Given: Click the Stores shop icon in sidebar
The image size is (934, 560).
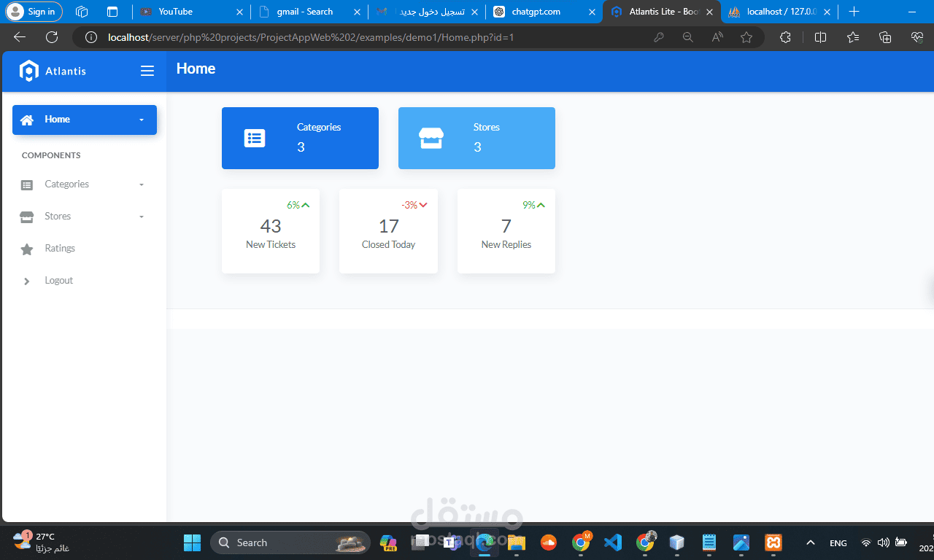Looking at the screenshot, I should point(27,217).
